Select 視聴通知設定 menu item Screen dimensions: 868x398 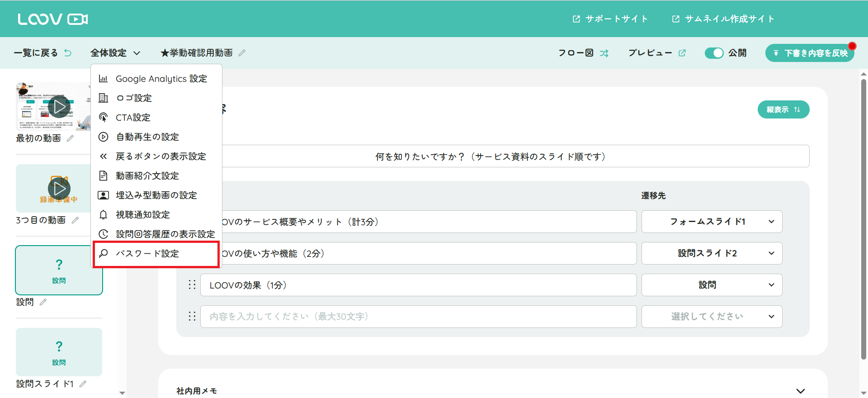[x=156, y=215]
